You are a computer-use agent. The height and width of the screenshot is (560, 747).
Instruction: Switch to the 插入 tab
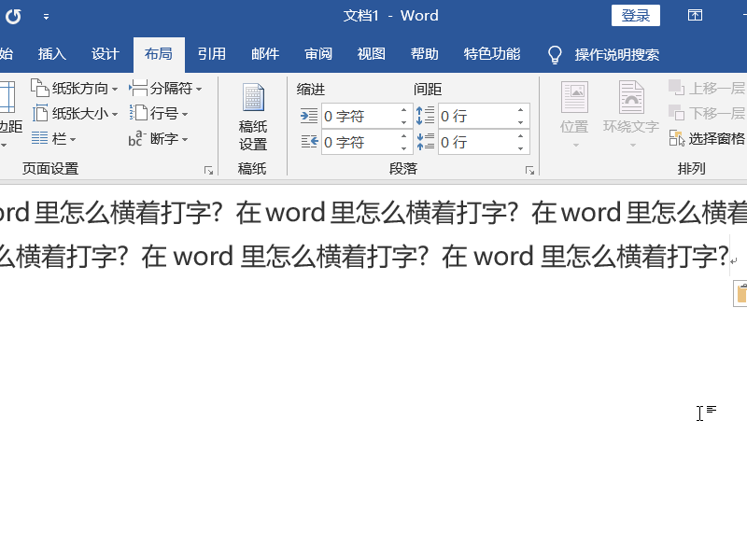51,53
